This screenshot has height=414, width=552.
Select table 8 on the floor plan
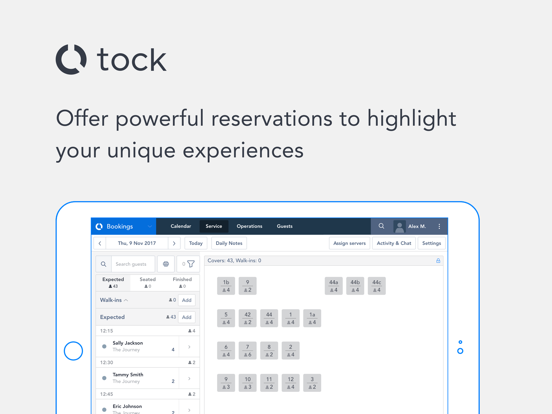click(x=269, y=351)
